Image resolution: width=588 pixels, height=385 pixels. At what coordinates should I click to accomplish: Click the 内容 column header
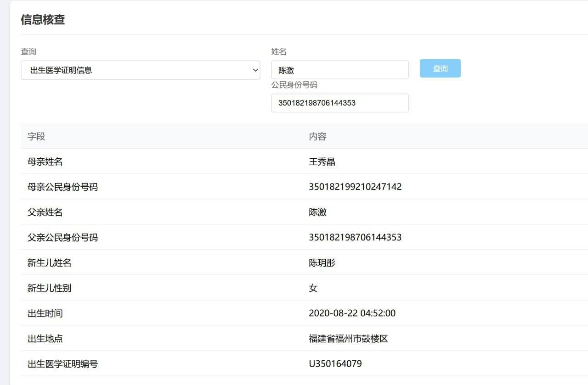pos(317,136)
